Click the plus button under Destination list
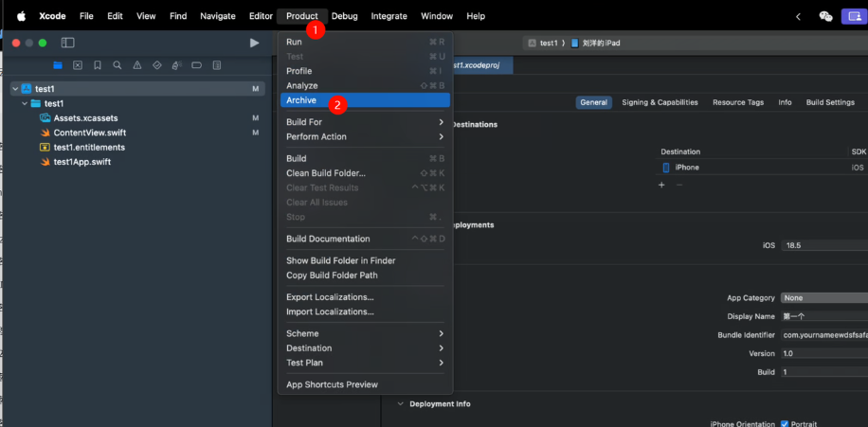 coord(661,185)
